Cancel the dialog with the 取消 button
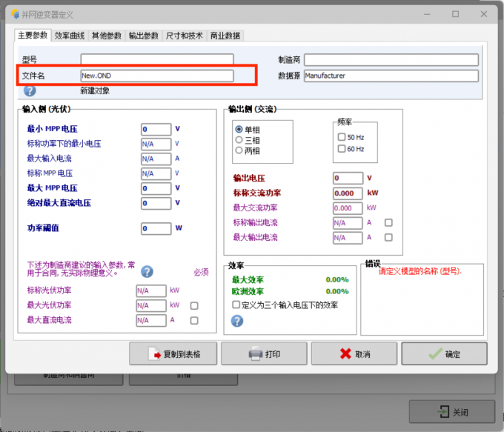The height and width of the screenshot is (432, 504). pos(355,354)
